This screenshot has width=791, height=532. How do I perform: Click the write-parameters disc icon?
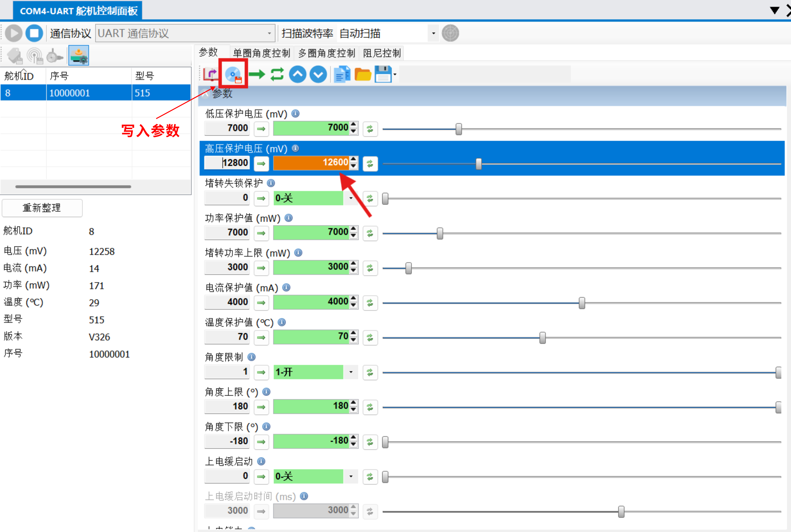coord(233,74)
